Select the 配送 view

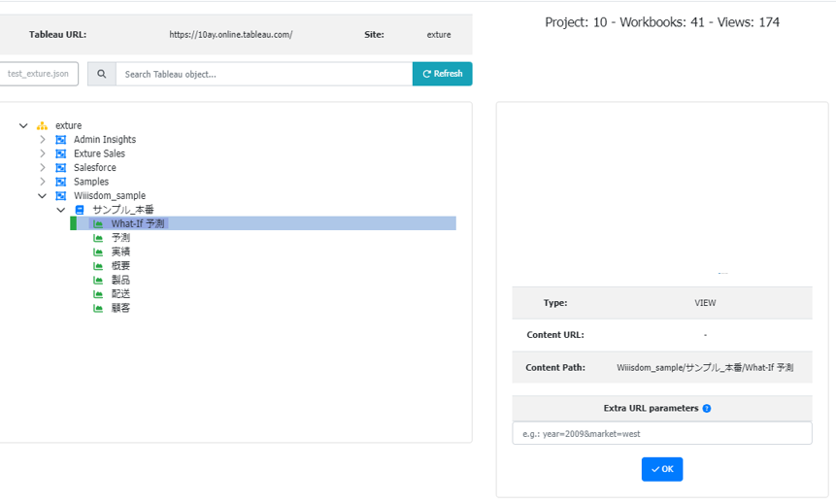pyautogui.click(x=120, y=294)
